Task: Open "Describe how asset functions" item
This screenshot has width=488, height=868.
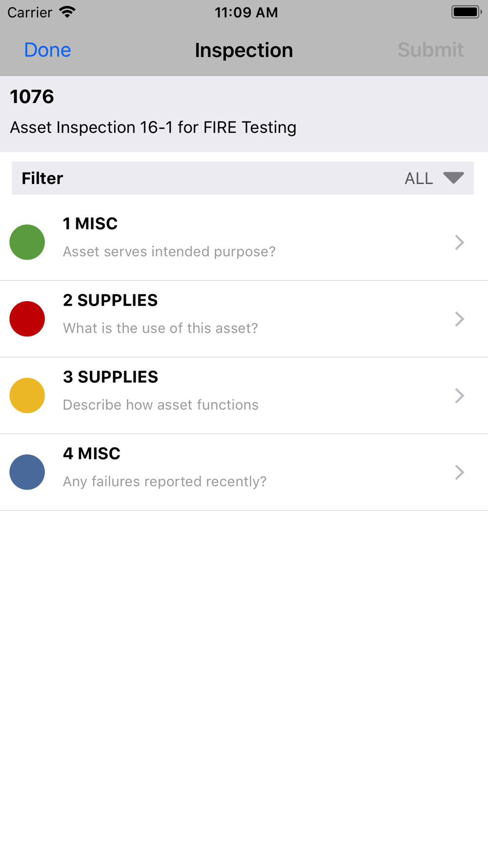Action: (x=161, y=405)
